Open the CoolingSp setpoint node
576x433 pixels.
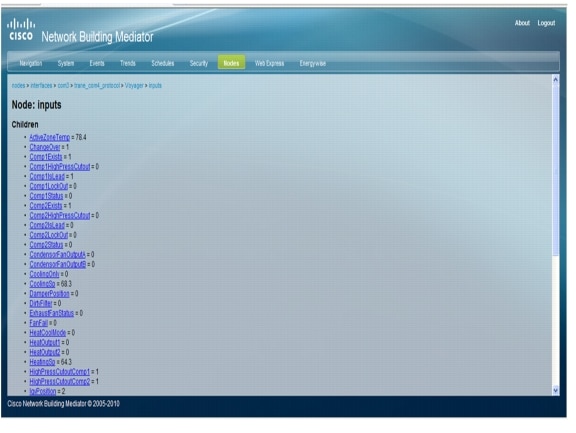click(x=42, y=284)
